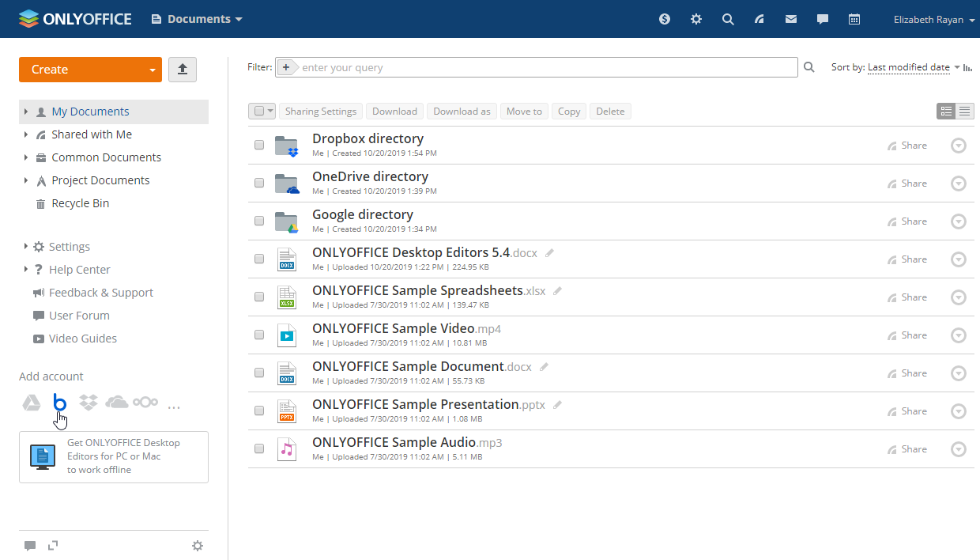The height and width of the screenshot is (560, 980).
Task: Open User Forum link
Action: click(79, 316)
